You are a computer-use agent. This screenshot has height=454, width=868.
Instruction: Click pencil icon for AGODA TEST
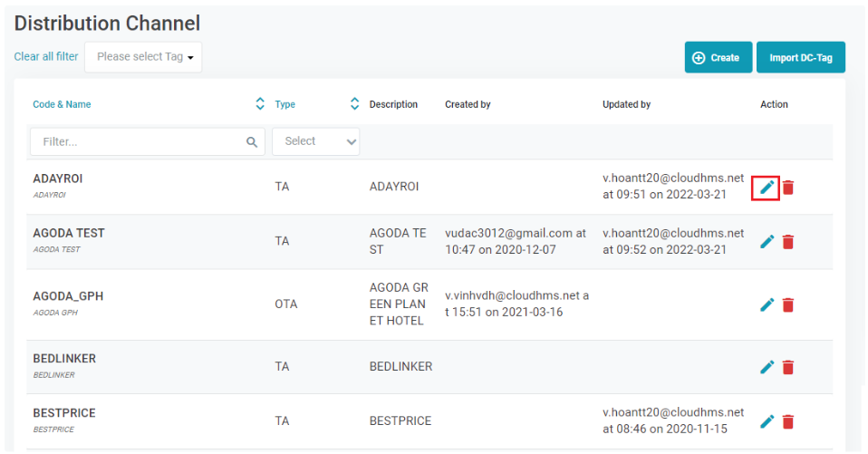click(767, 242)
